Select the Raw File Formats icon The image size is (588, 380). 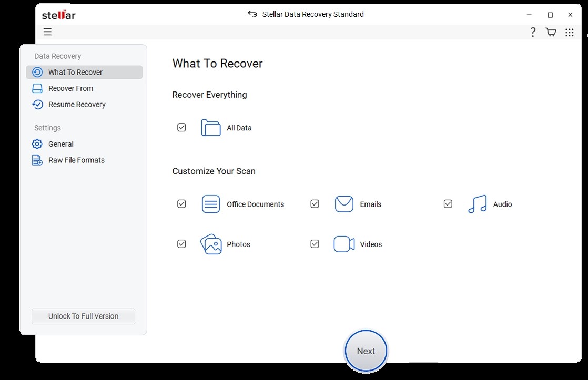pyautogui.click(x=36, y=160)
